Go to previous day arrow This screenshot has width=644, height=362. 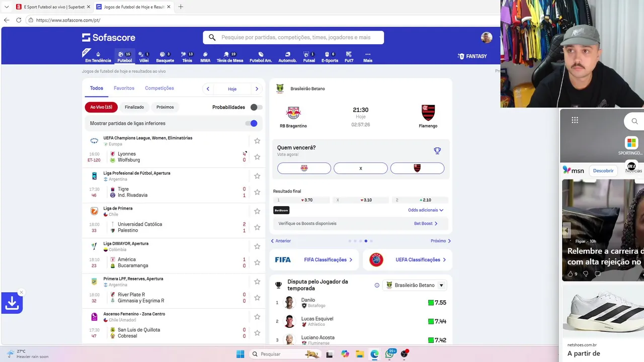tap(208, 89)
